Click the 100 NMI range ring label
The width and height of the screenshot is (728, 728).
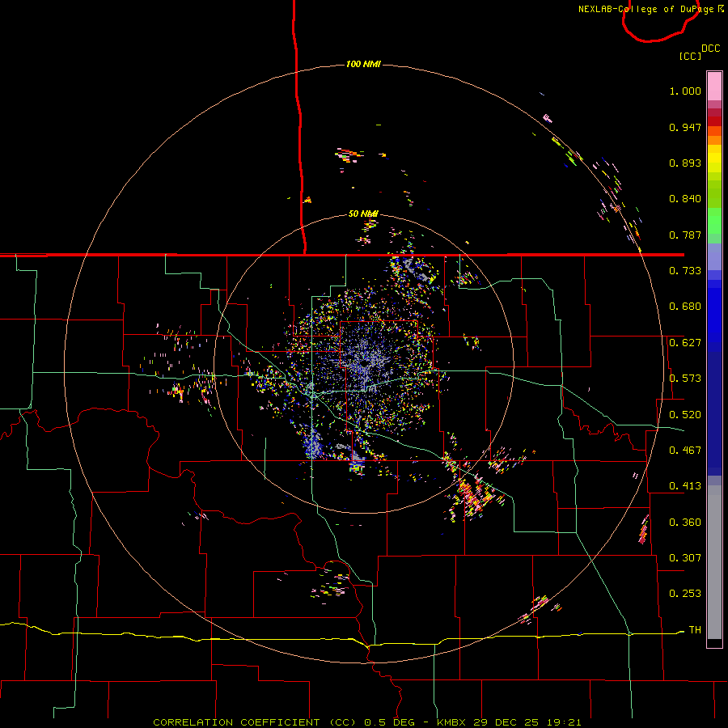pos(363,64)
